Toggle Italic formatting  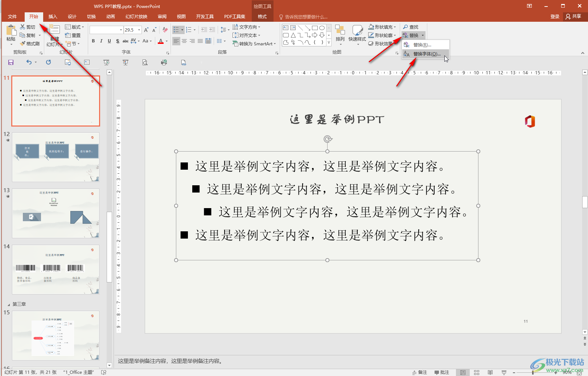coord(101,41)
